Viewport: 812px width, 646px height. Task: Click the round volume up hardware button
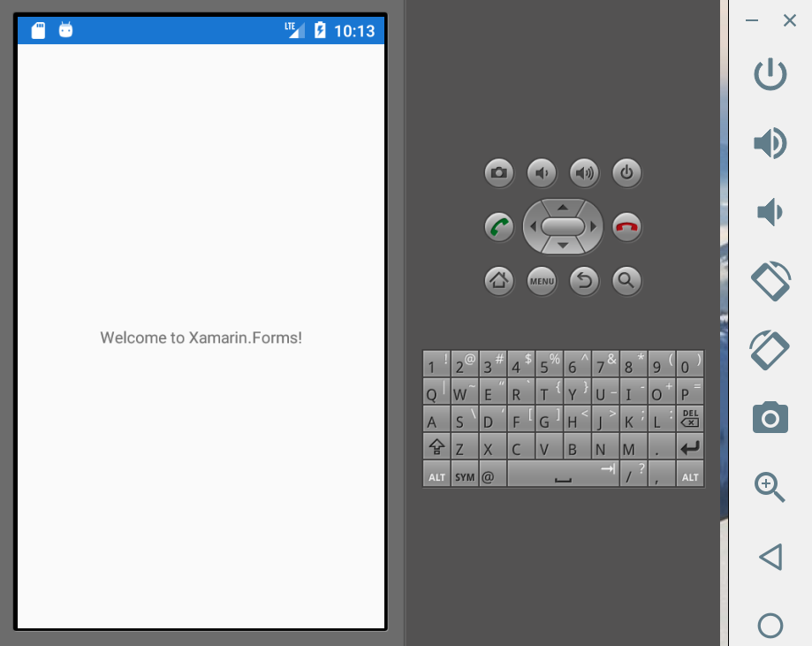click(584, 172)
